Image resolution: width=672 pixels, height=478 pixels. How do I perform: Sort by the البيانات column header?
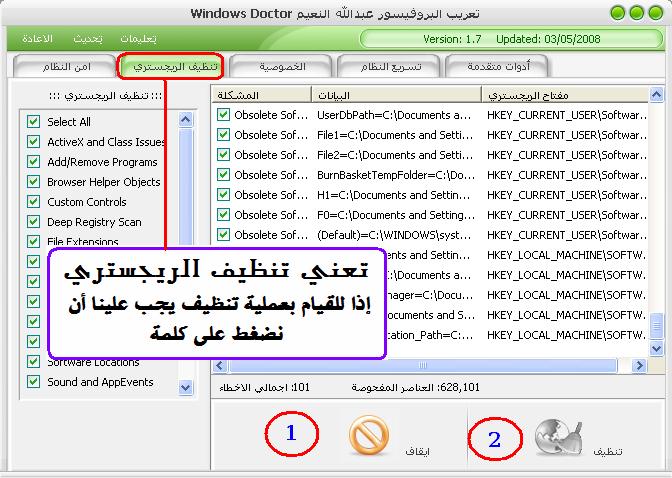coord(396,95)
